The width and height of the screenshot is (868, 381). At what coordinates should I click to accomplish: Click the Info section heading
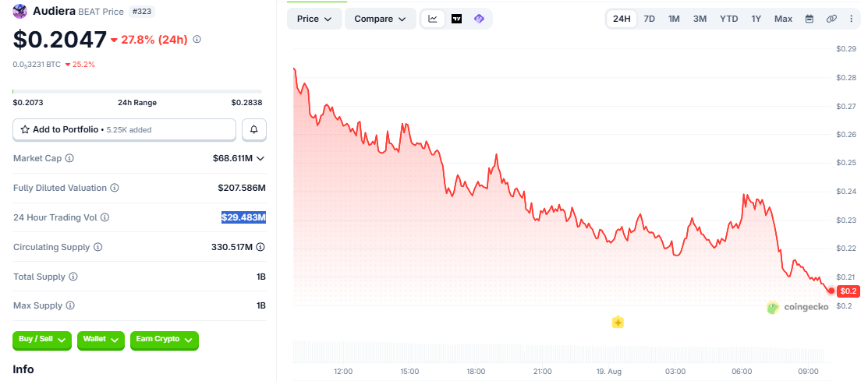23,369
